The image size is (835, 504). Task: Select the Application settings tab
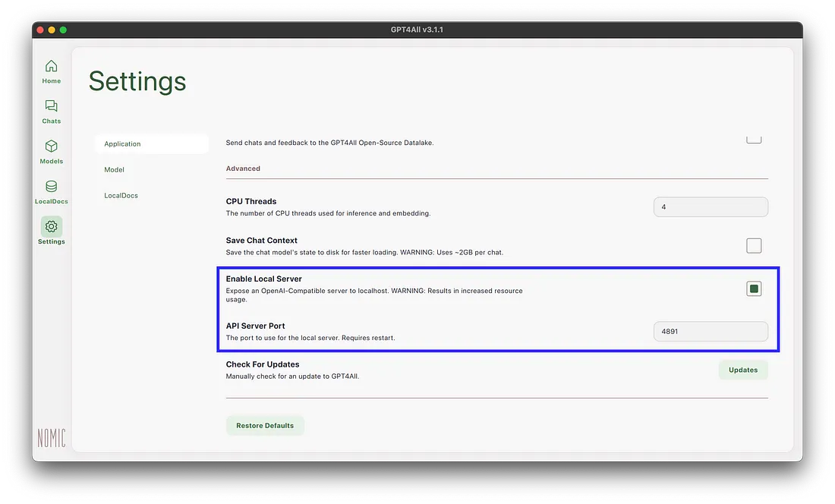click(122, 143)
